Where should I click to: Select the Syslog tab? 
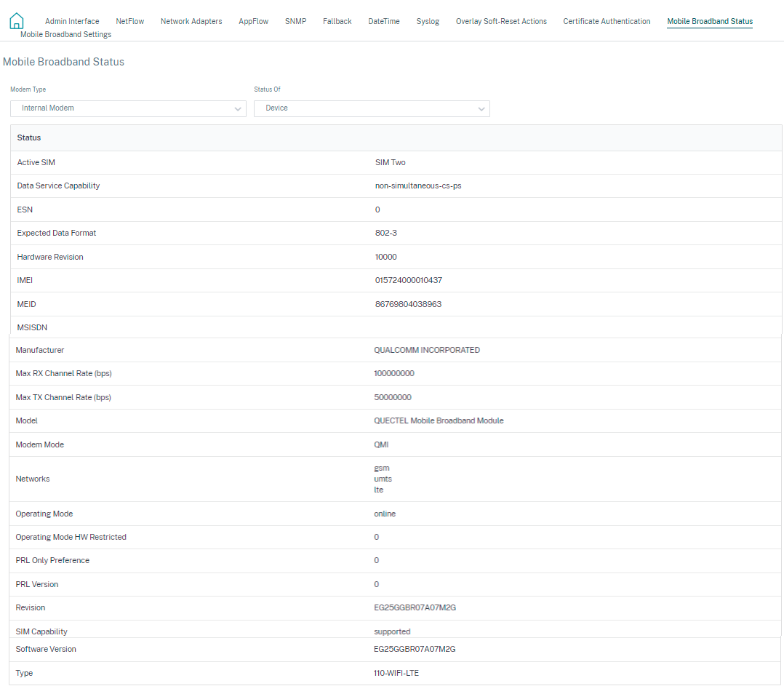[x=428, y=22]
